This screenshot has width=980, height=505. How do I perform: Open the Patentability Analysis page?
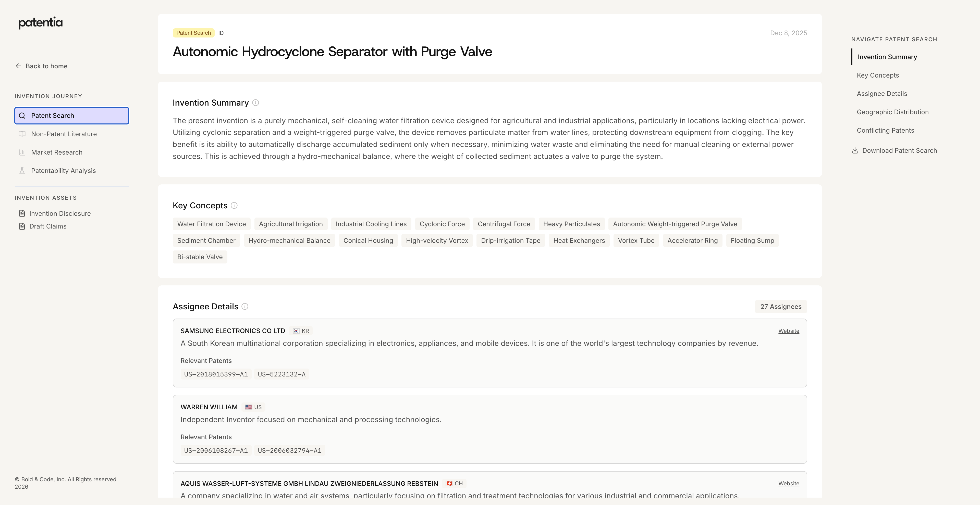pos(63,171)
